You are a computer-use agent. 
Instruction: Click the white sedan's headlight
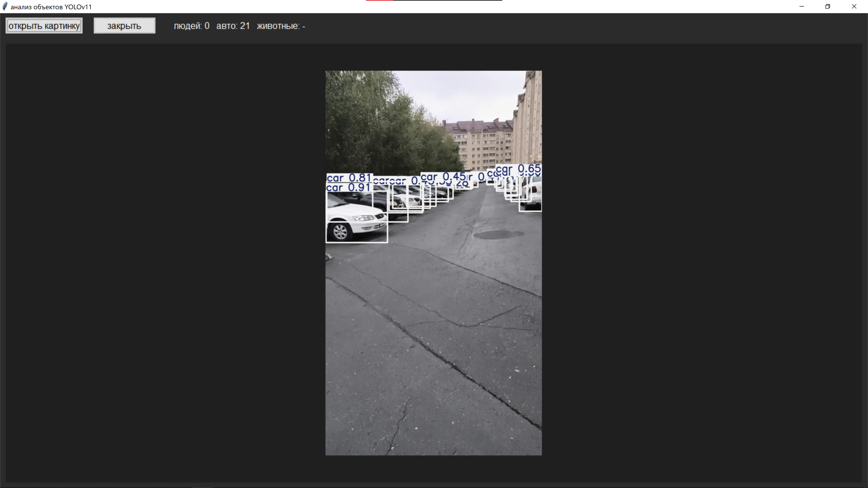point(363,218)
